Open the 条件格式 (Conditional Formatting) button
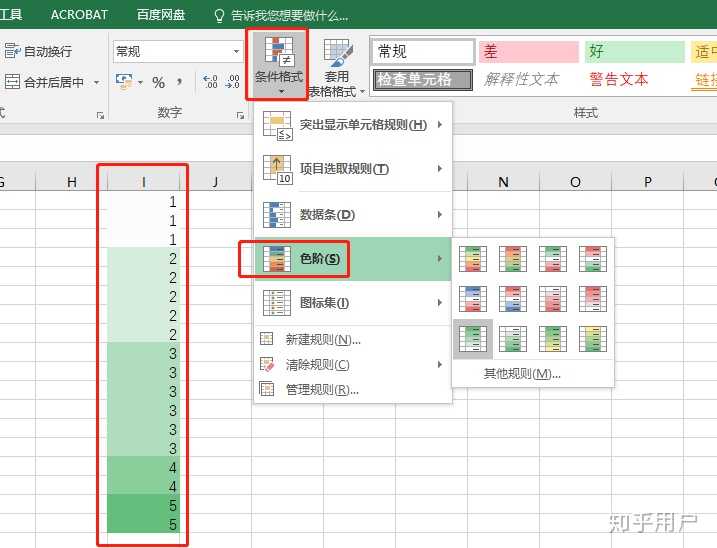Viewport: 717px width, 548px height. coord(278,64)
